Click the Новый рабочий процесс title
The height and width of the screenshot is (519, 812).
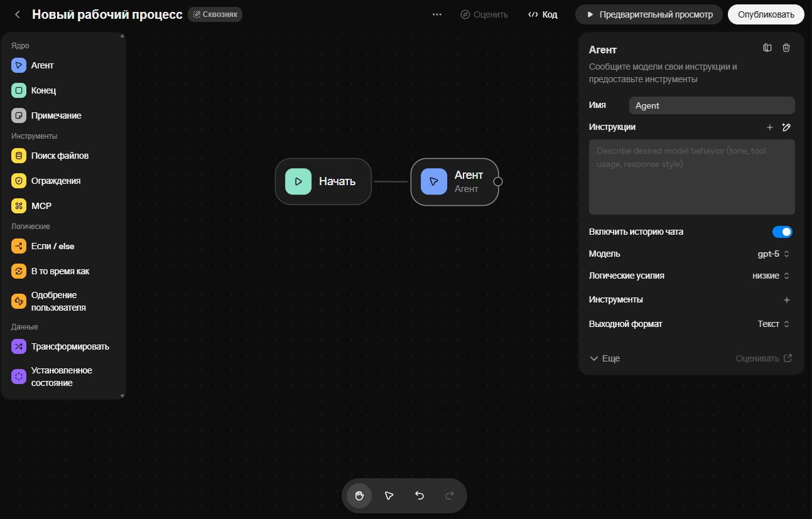coord(107,14)
